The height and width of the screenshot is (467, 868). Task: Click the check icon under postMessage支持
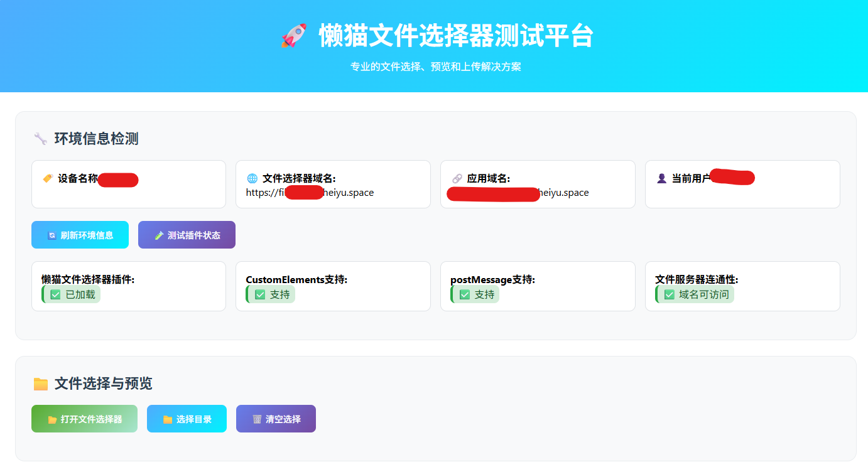tap(465, 294)
